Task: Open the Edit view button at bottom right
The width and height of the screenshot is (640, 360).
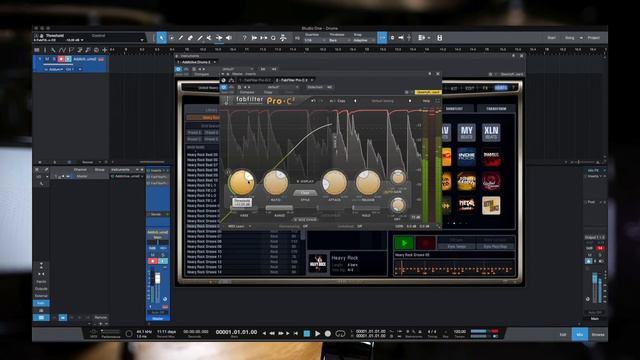Action: point(563,335)
